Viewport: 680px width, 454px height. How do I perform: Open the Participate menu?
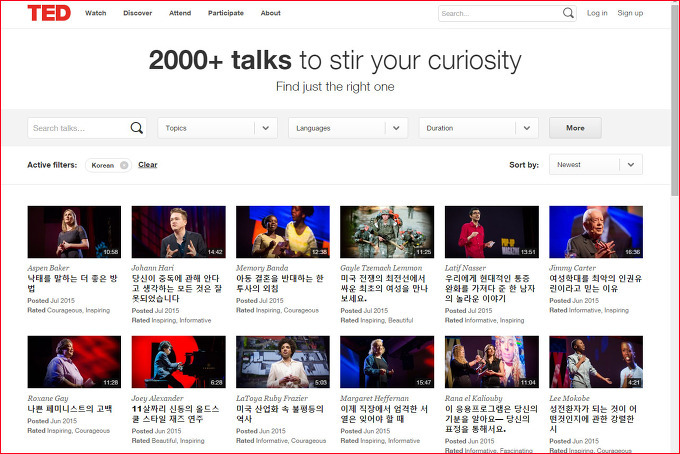pyautogui.click(x=226, y=13)
